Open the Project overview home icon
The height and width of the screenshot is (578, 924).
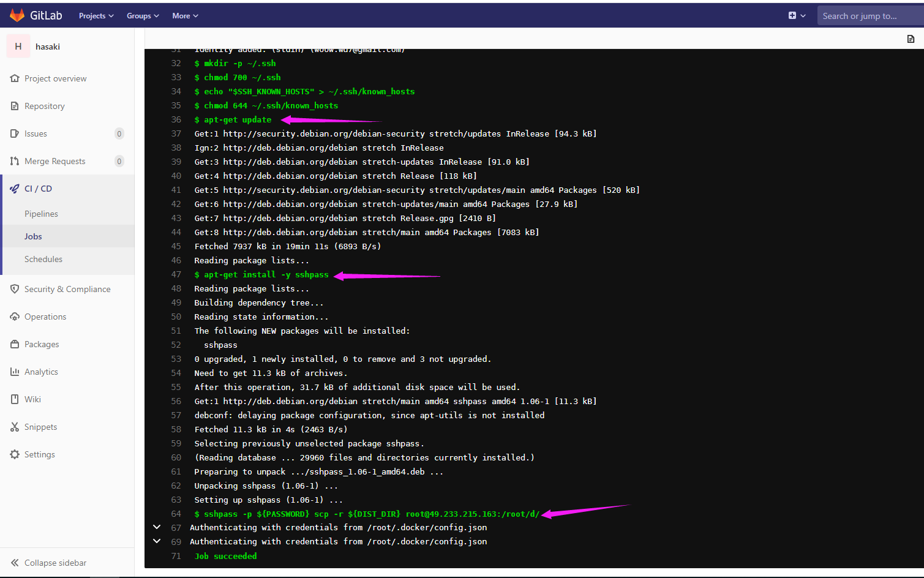[x=15, y=78]
